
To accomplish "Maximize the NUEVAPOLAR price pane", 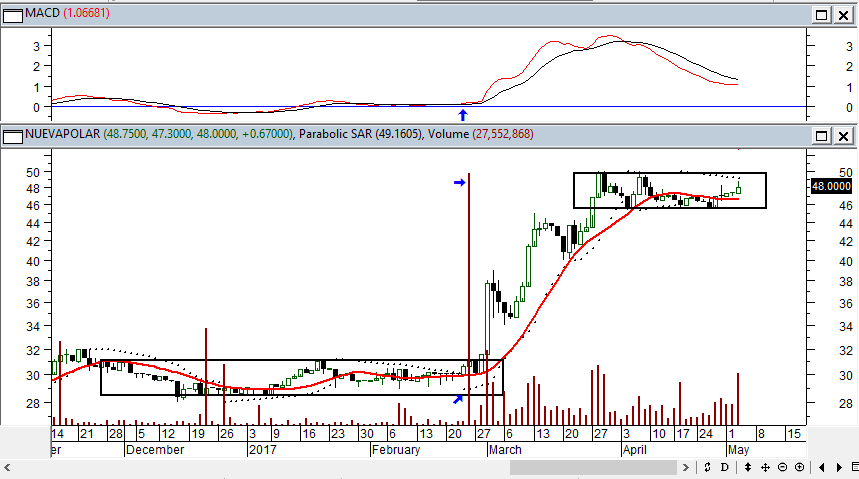I will tap(822, 136).
